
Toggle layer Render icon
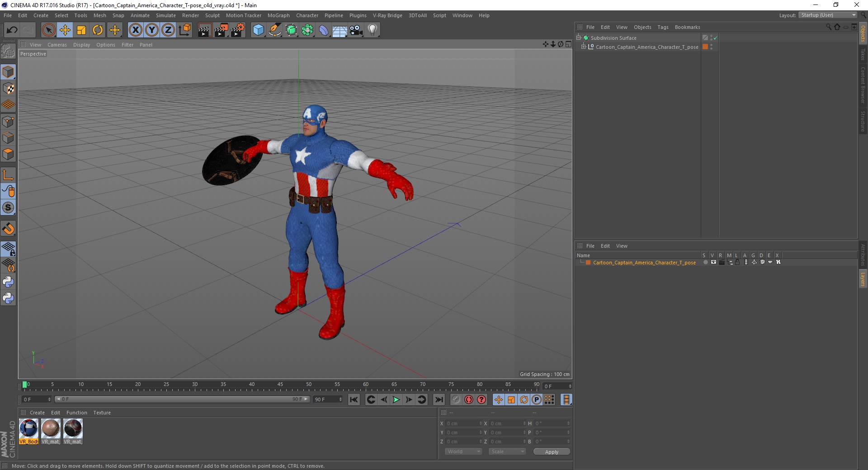[x=722, y=263]
